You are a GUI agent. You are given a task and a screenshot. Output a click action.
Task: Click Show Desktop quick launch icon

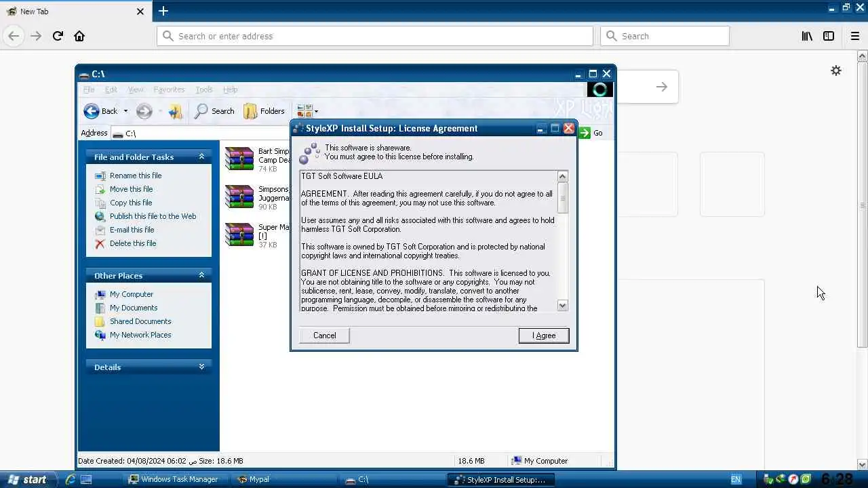click(x=86, y=479)
